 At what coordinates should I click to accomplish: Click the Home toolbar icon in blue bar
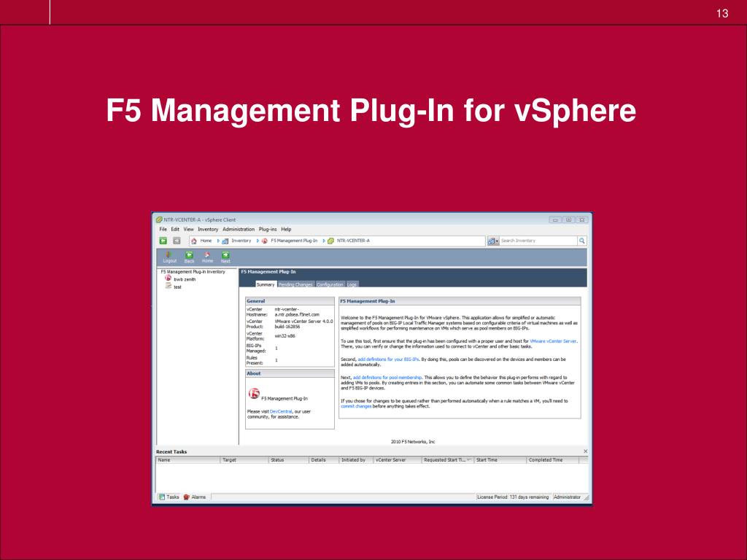[x=207, y=257]
